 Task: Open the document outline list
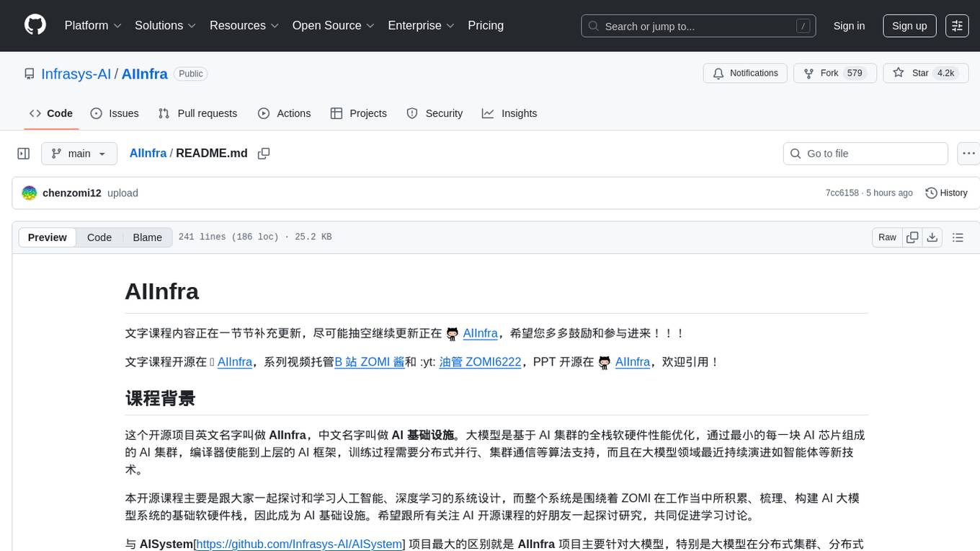[958, 237]
